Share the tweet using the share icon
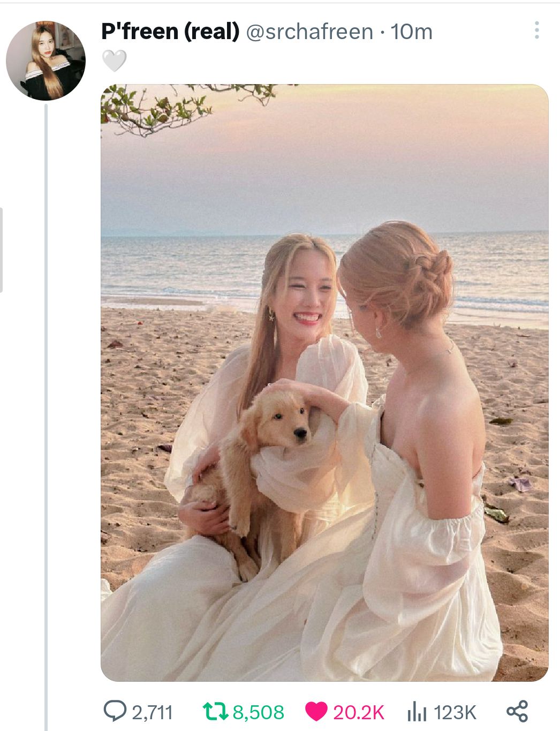The height and width of the screenshot is (731, 560). (517, 711)
